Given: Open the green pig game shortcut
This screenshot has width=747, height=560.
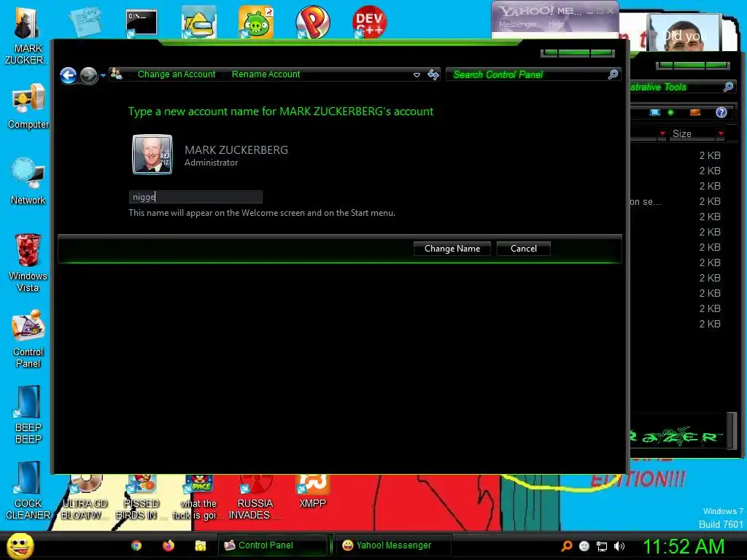Looking at the screenshot, I should tap(256, 22).
